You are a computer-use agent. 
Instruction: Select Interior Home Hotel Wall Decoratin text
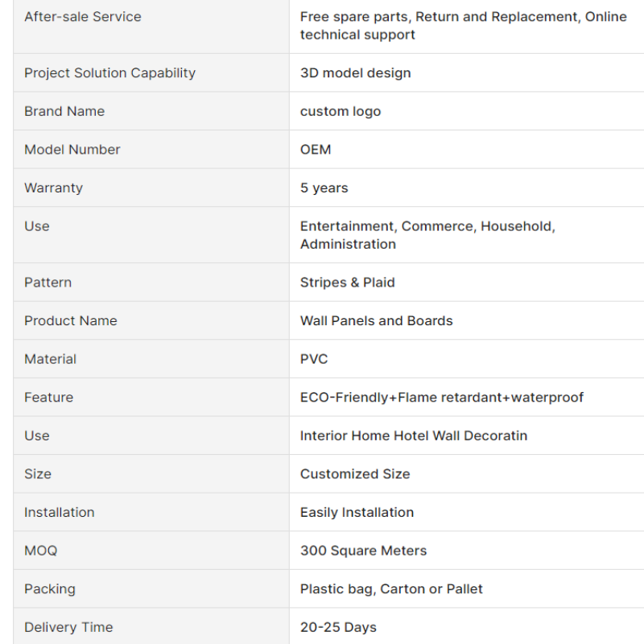[414, 436]
